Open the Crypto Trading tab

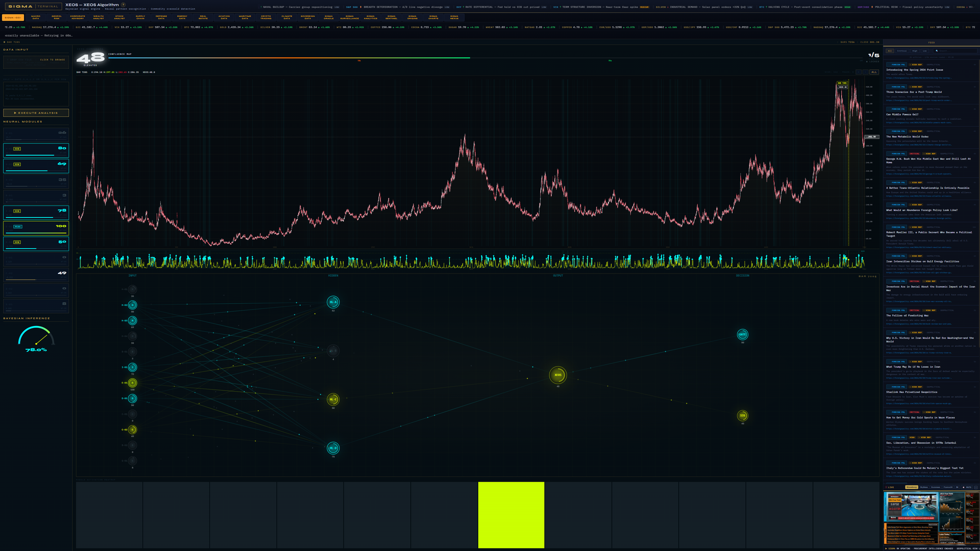(266, 17)
